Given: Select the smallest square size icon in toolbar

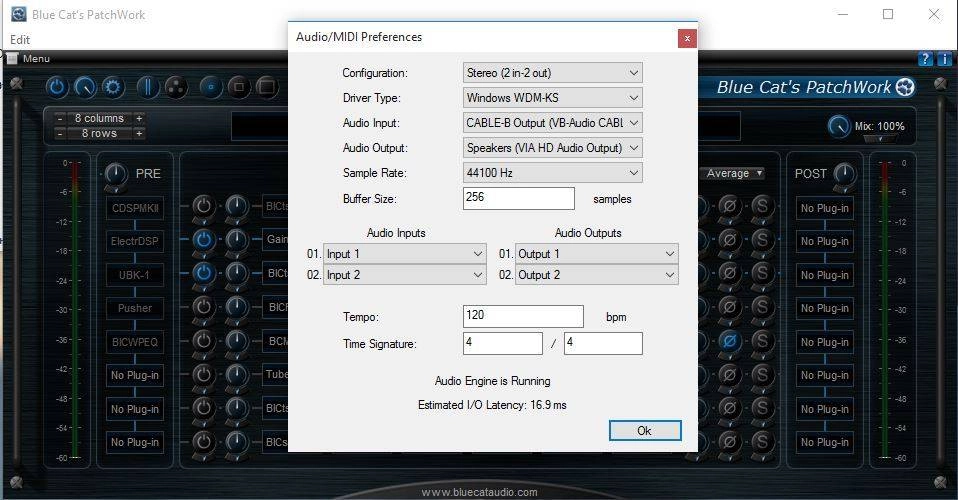Looking at the screenshot, I should point(211,87).
